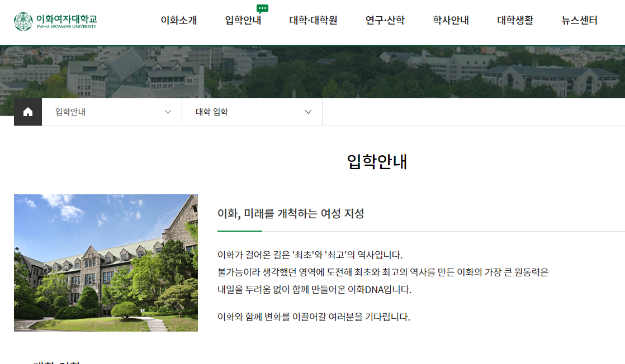Image resolution: width=625 pixels, height=364 pixels.
Task: Click the line starting 내일을 두려움 없이
Action: pos(315,290)
